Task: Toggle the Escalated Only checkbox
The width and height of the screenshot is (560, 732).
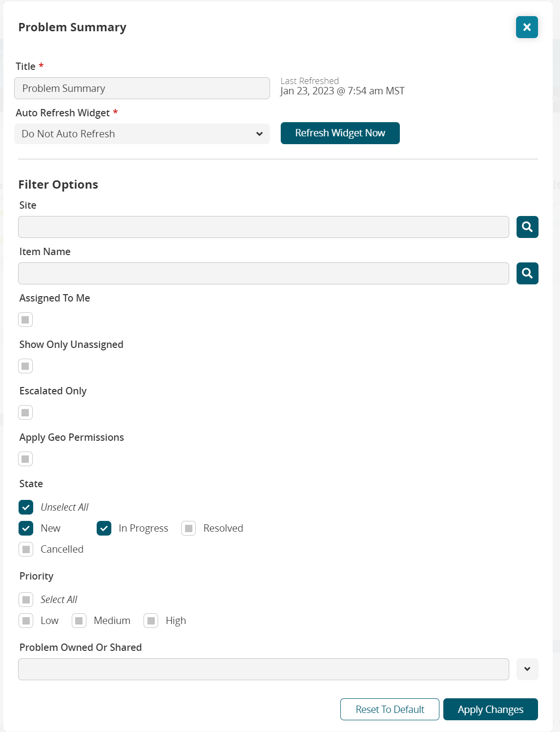Action: click(x=25, y=413)
